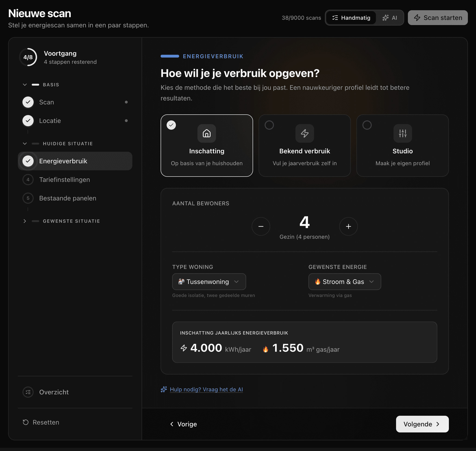This screenshot has height=451, width=476.
Task: Select the Bekend verbruik radio button
Action: (269, 125)
